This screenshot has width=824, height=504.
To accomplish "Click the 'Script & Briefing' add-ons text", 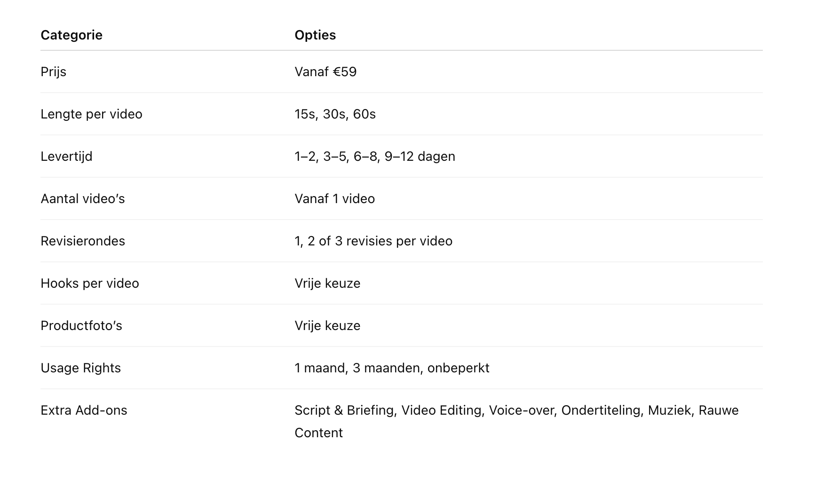I will [x=344, y=410].
